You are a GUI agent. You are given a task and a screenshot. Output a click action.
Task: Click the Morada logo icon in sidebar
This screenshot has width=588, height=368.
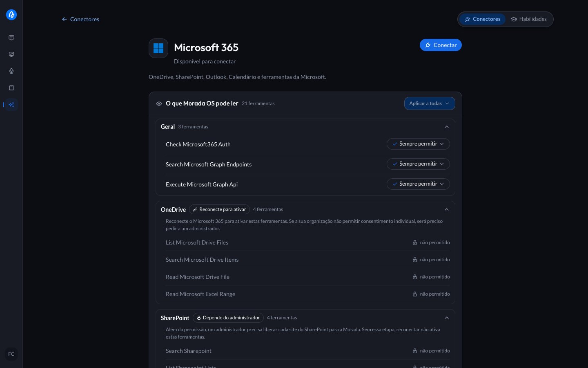tap(11, 15)
